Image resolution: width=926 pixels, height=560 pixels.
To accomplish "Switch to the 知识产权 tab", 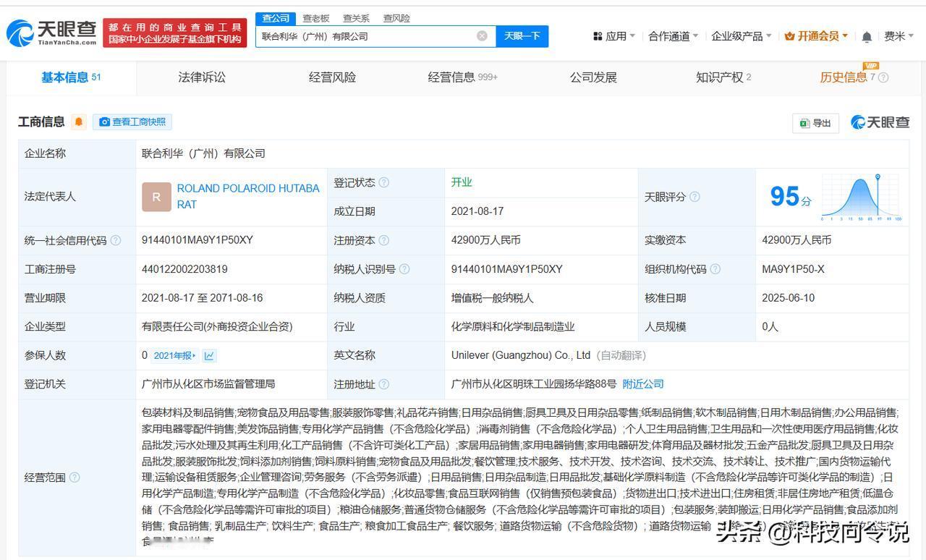I will (723, 77).
